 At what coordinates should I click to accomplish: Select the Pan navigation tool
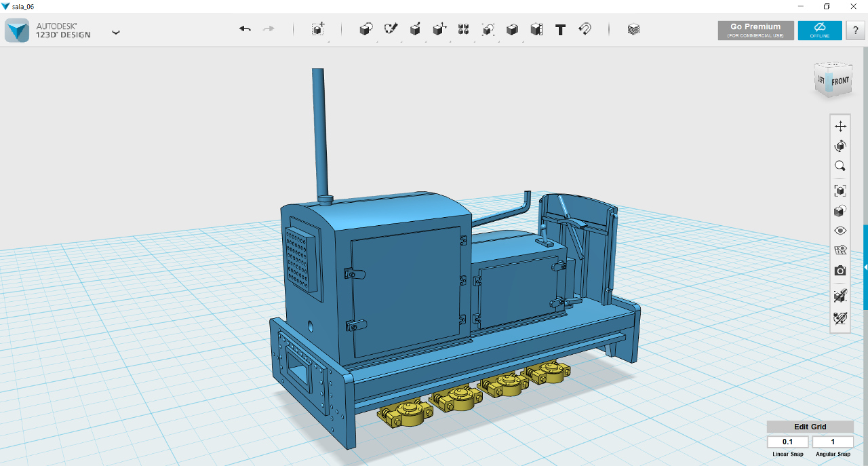[840, 126]
